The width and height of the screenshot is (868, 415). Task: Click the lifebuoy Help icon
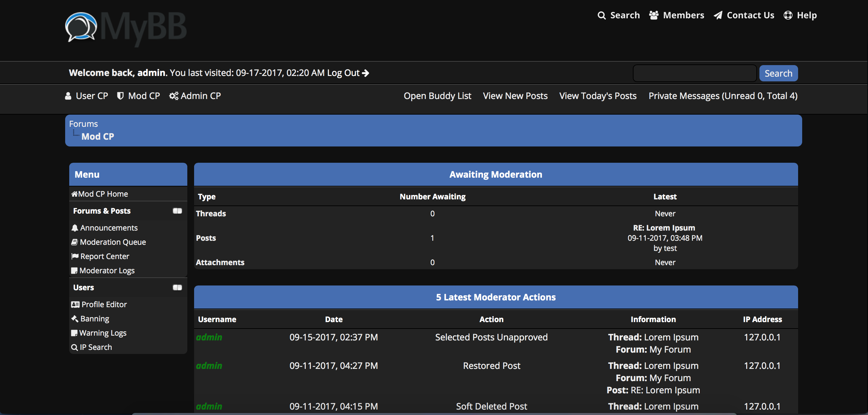coord(788,15)
